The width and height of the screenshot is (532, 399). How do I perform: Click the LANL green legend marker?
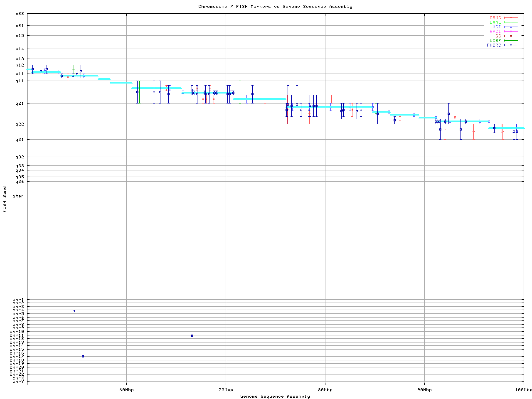(x=511, y=22)
